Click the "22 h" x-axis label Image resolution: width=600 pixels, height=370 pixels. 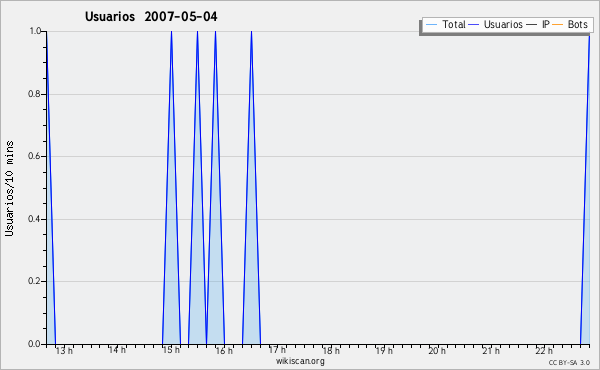pyautogui.click(x=544, y=350)
